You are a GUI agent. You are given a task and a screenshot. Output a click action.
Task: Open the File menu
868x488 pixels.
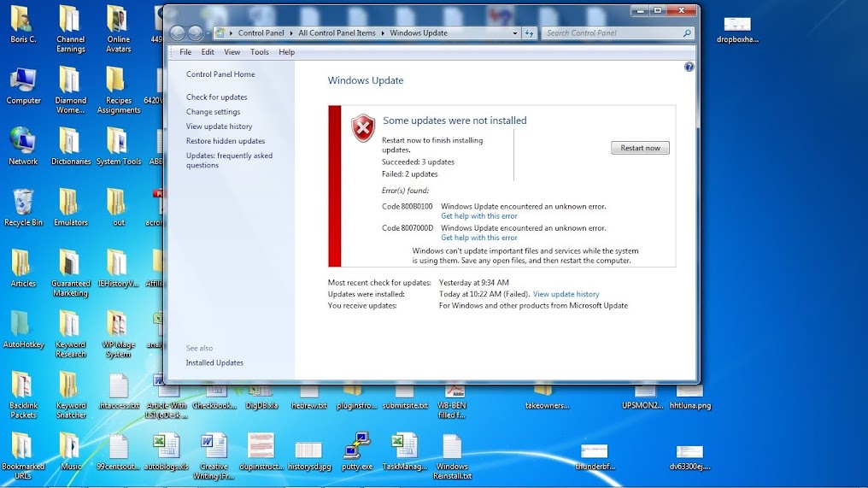185,52
